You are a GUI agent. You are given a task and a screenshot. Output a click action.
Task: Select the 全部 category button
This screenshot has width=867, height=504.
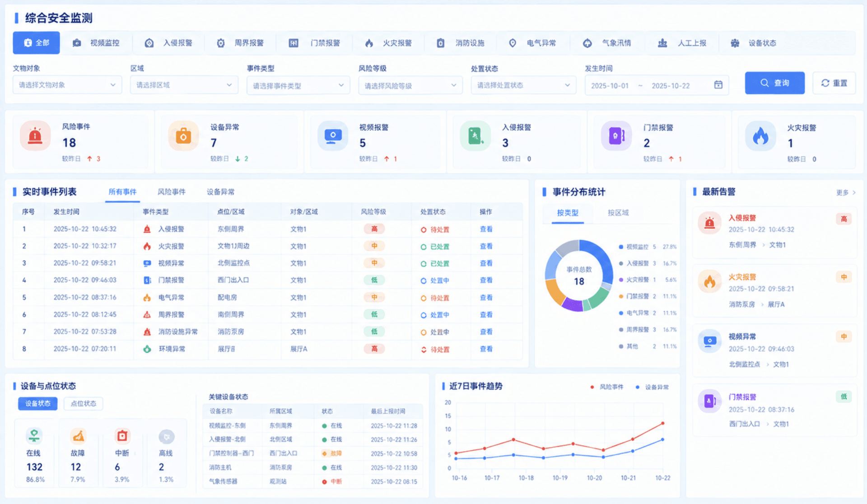[36, 43]
